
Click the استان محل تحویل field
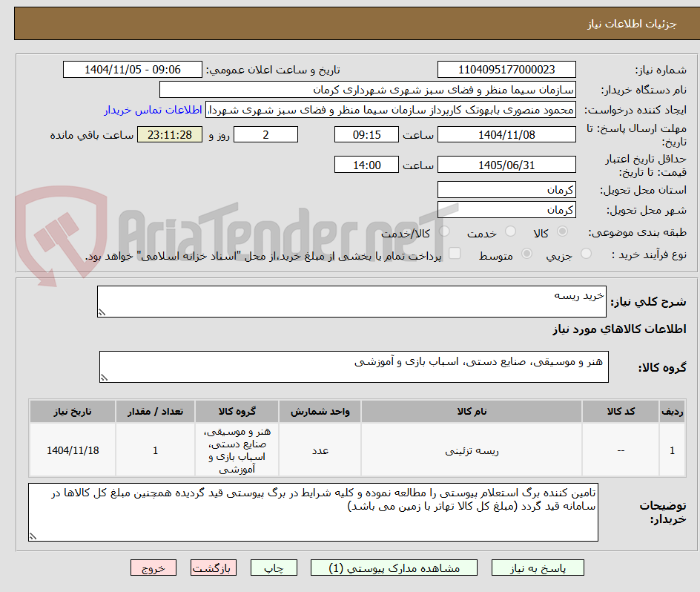(506, 190)
